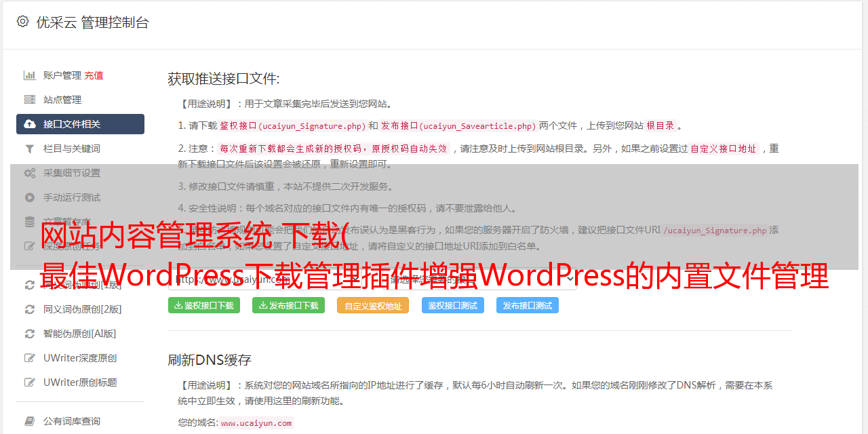The width and height of the screenshot is (868, 434).
Task: Click the orange 自定义鉴权地址 button
Action: click(x=373, y=305)
